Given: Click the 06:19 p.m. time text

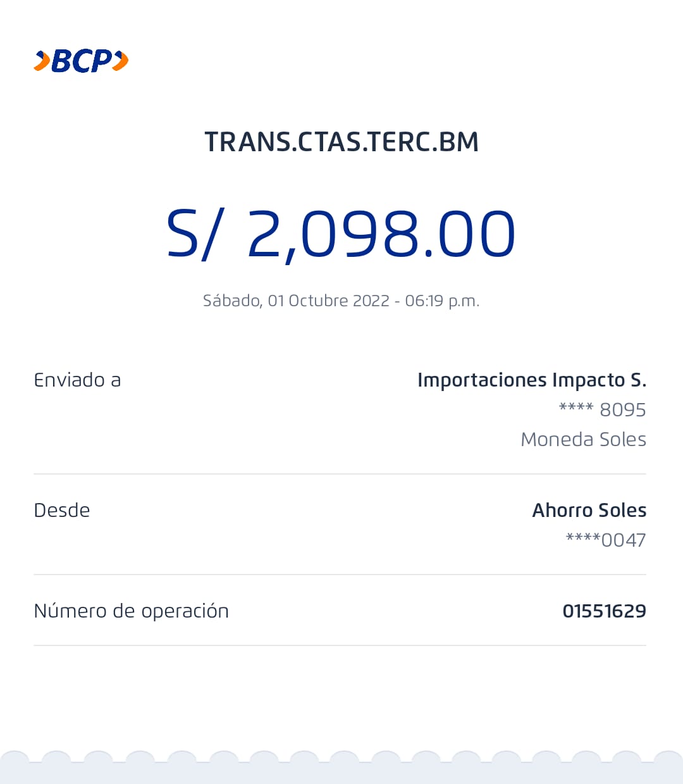Looking at the screenshot, I should [442, 301].
